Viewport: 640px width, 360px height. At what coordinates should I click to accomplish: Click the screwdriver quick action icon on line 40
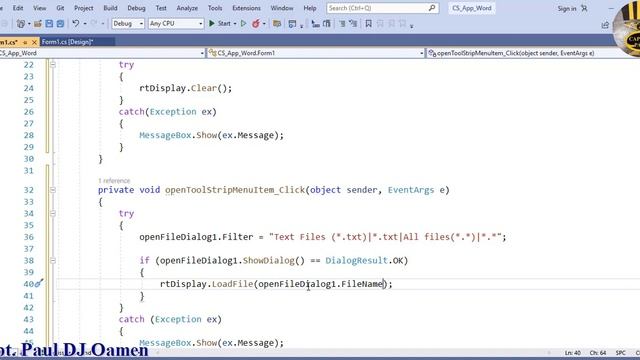(x=39, y=283)
